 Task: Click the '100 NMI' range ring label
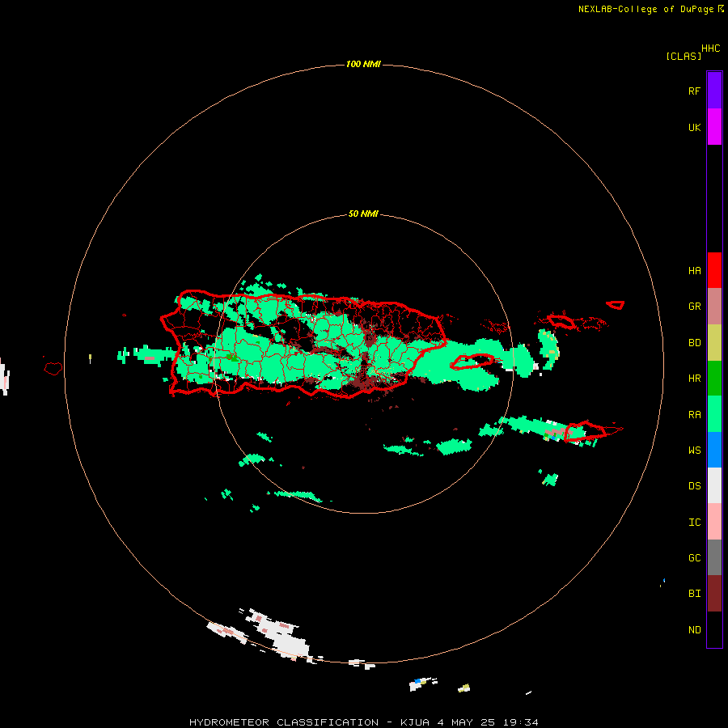tap(363, 64)
